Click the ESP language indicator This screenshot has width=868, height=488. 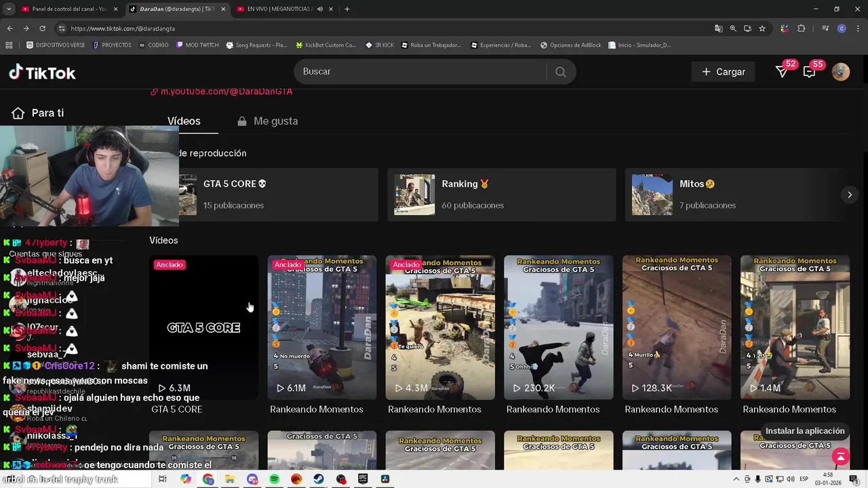pos(804,479)
